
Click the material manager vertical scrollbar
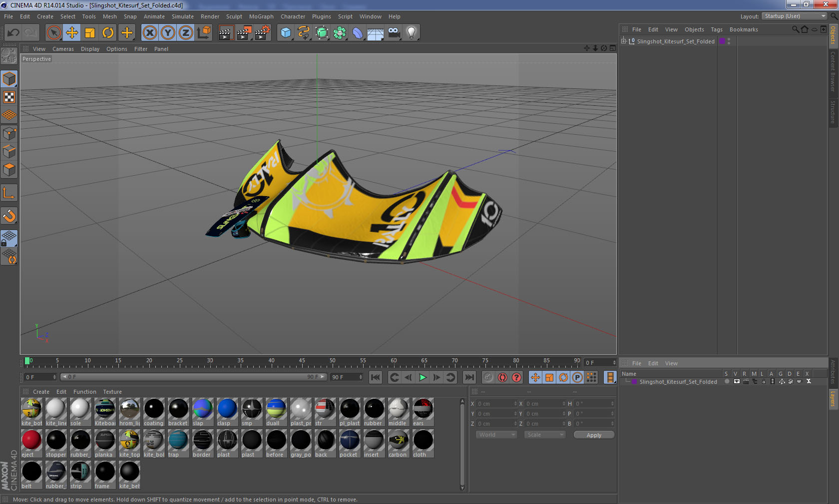coord(462,444)
